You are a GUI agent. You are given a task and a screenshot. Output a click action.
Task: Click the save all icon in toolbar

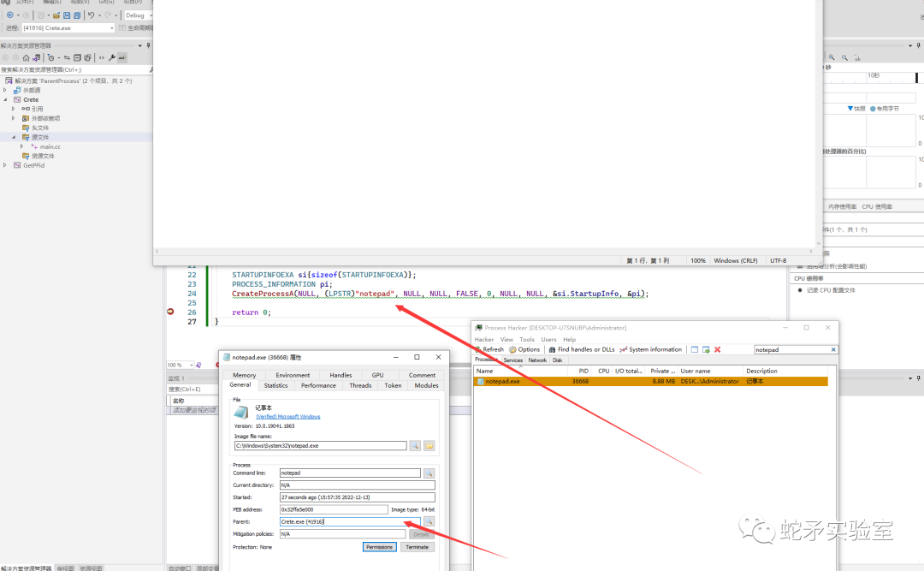(x=77, y=15)
